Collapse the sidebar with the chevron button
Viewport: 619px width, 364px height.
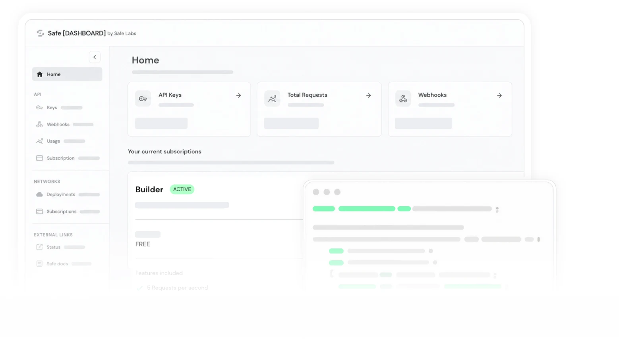95,57
